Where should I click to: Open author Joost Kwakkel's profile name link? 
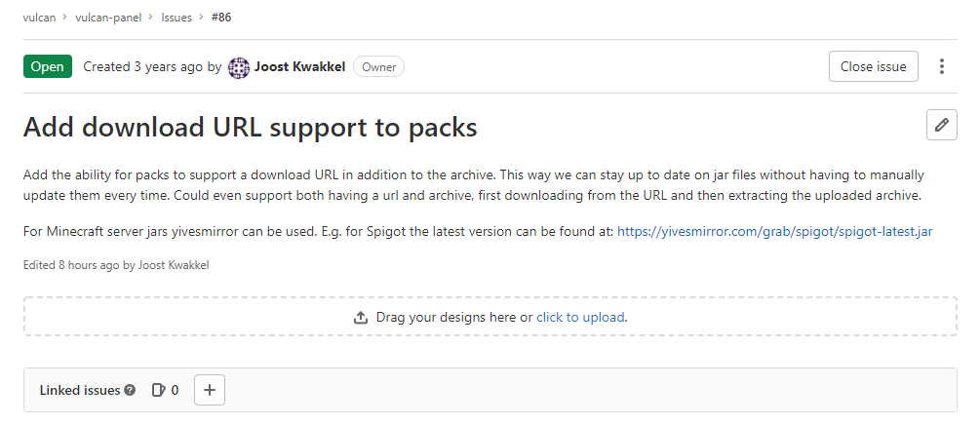(299, 67)
